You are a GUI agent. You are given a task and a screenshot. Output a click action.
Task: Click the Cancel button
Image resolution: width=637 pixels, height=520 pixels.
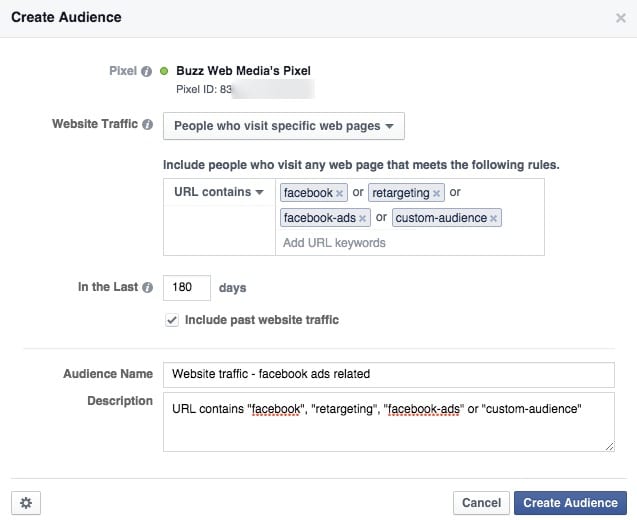click(x=481, y=503)
